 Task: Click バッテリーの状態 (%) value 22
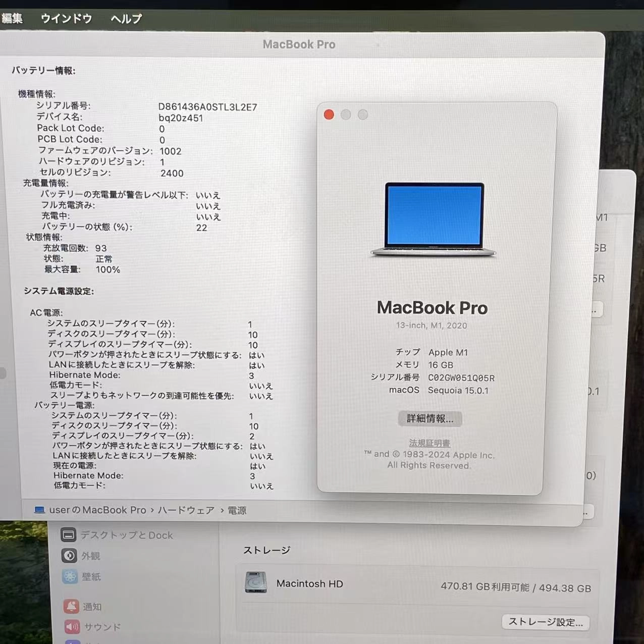[x=202, y=228]
